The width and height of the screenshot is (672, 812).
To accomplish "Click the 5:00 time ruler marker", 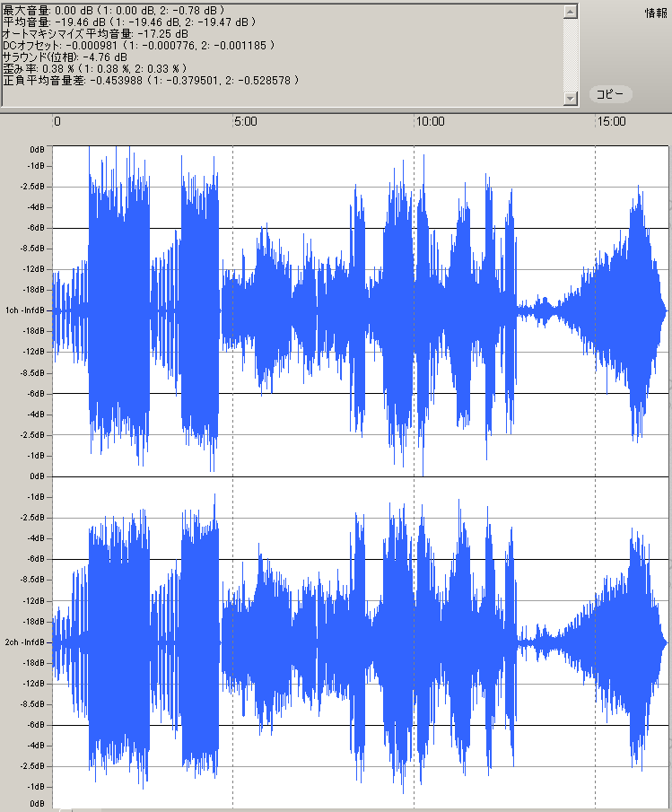I will 245,122.
